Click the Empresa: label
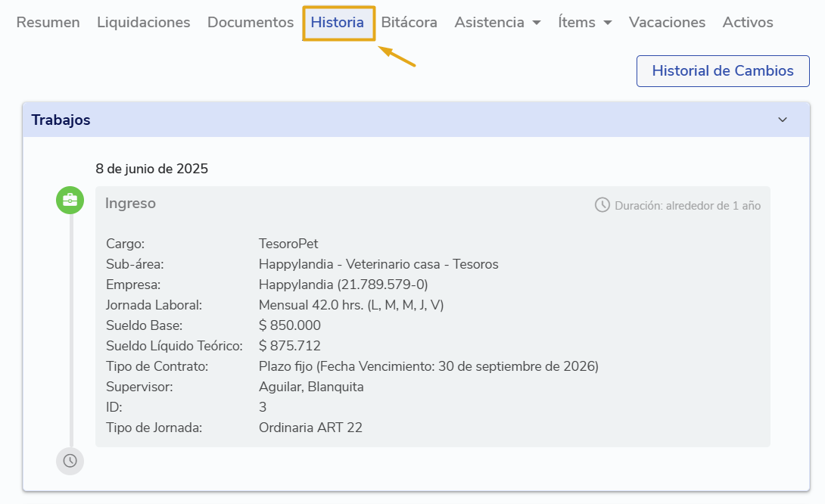 [x=133, y=285]
